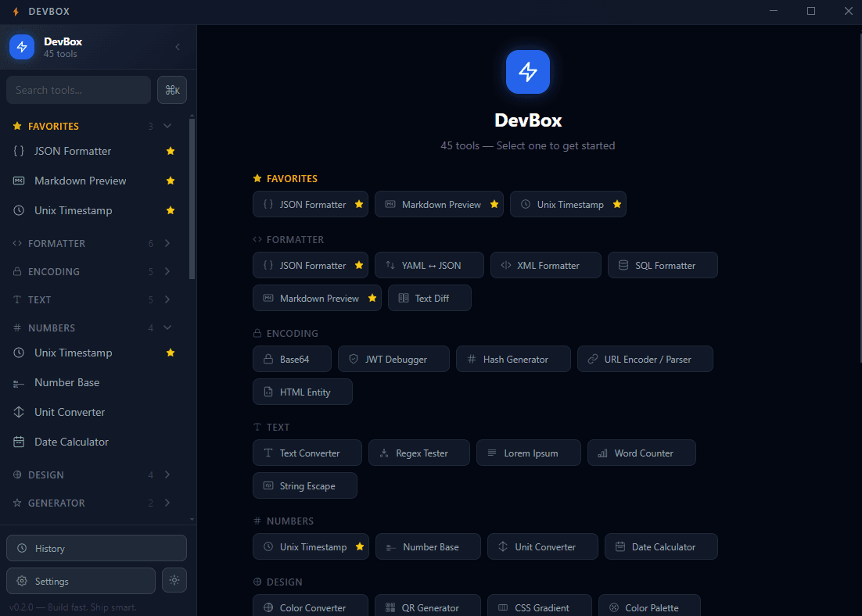Viewport: 862px width, 616px height.
Task: Open the History panel
Action: 95,548
